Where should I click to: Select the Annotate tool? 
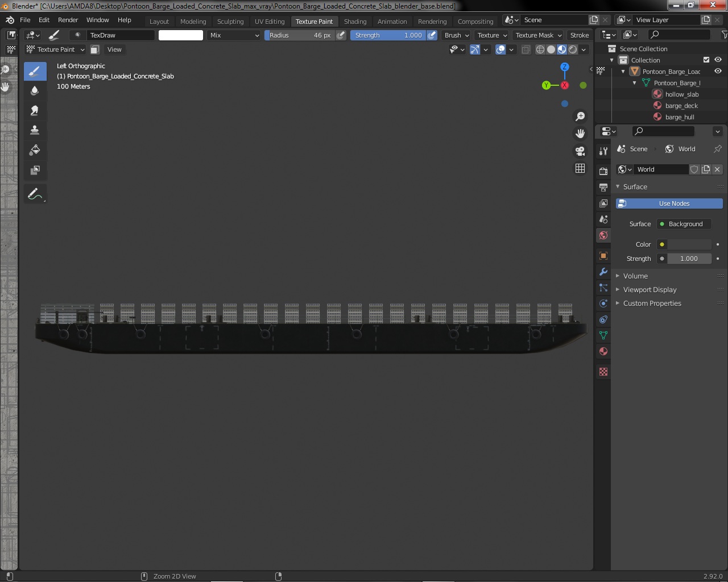click(x=35, y=194)
